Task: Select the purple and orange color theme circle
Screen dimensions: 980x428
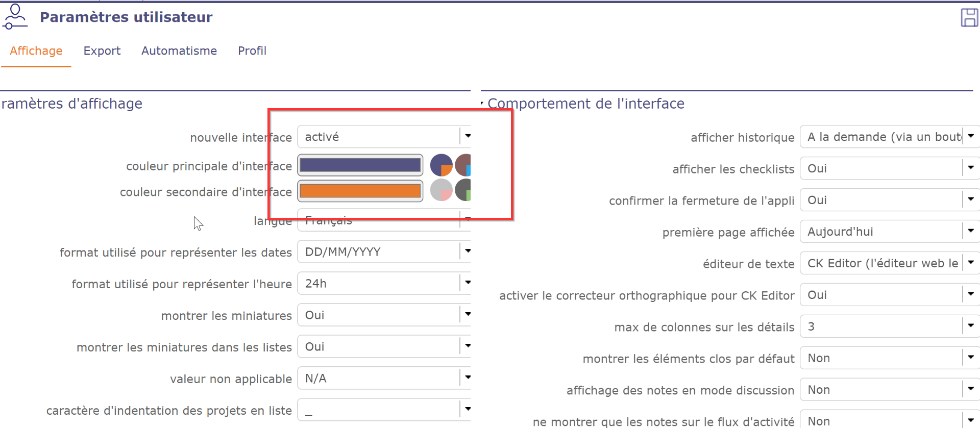Action: 441,165
